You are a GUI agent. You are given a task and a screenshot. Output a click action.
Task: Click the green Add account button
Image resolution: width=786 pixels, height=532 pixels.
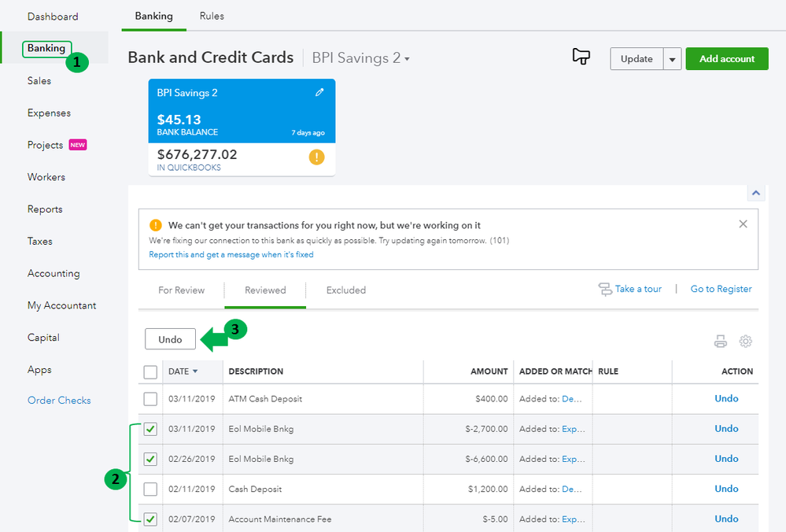[x=727, y=59]
